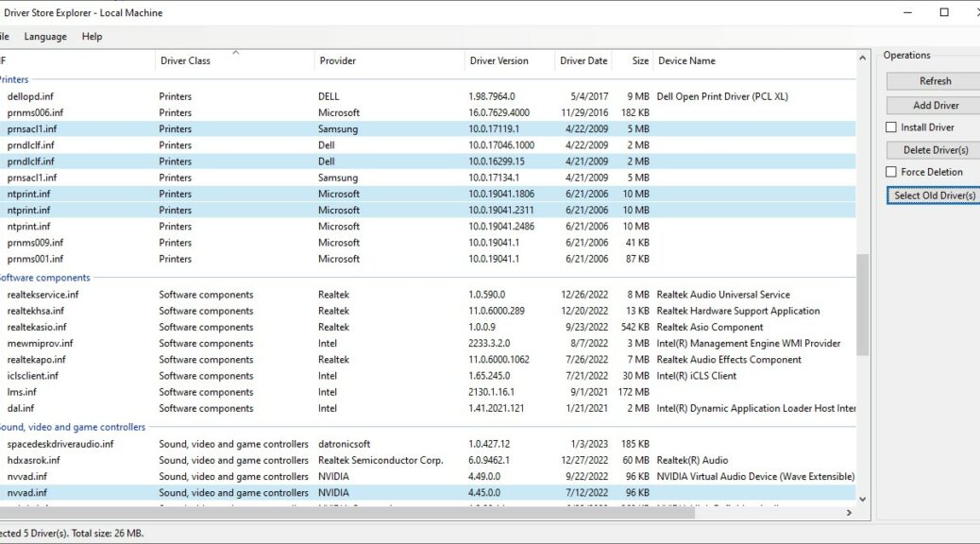Collapse the Printers group header

click(14, 79)
